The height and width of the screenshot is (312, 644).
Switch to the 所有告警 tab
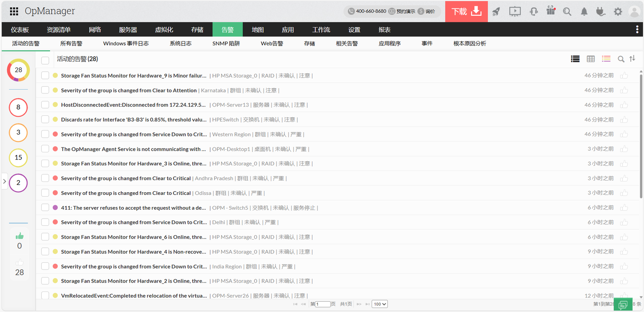pos(72,43)
